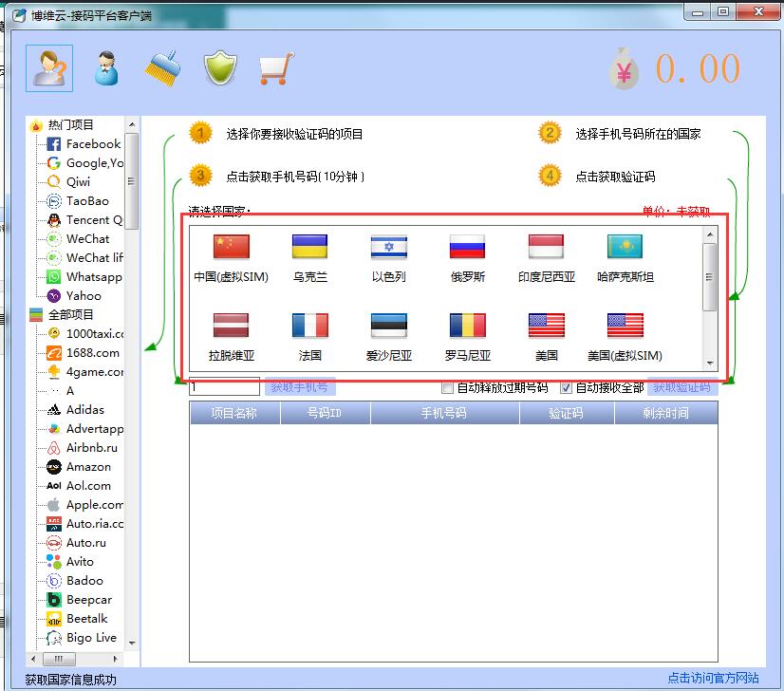784x691 pixels.
Task: Choose Aol.com project
Action: click(x=79, y=485)
